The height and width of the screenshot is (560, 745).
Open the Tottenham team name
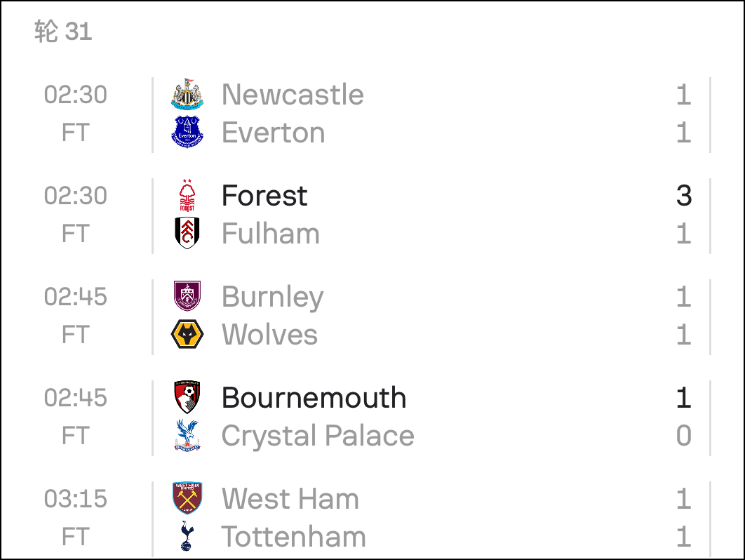294,537
